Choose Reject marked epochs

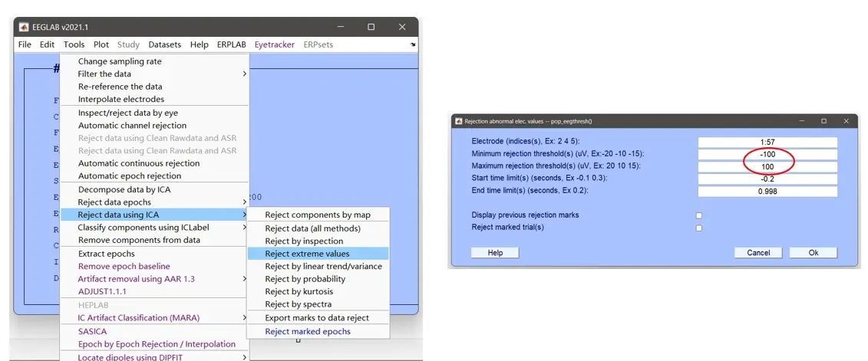pos(318,332)
